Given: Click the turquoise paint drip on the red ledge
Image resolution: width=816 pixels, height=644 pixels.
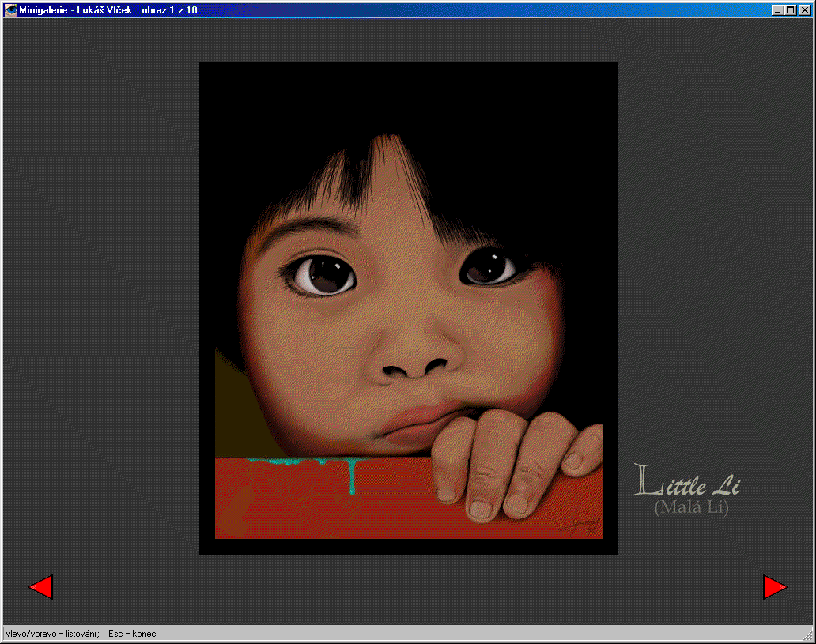Looking at the screenshot, I should pyautogui.click(x=352, y=476).
